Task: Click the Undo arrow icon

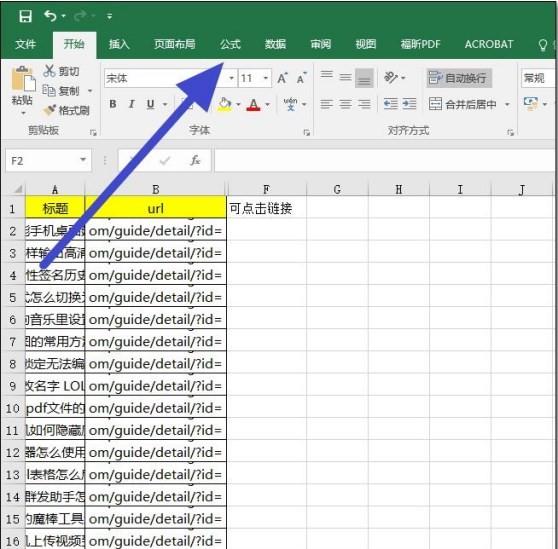Action: (x=50, y=16)
